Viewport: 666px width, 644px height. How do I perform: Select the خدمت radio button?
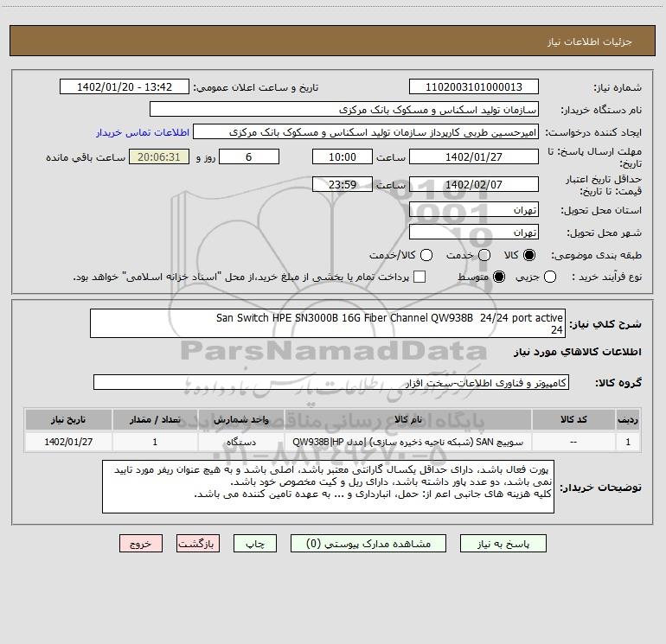pos(484,255)
